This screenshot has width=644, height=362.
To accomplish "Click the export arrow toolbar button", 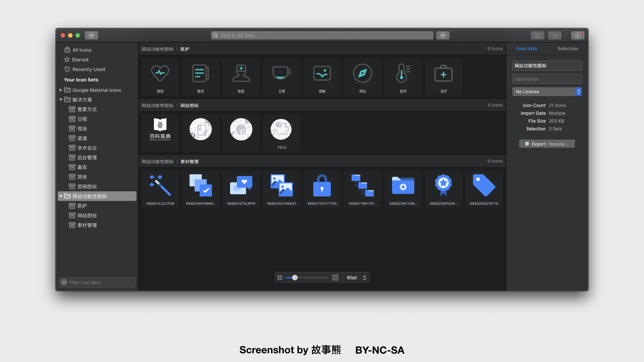I will point(554,35).
